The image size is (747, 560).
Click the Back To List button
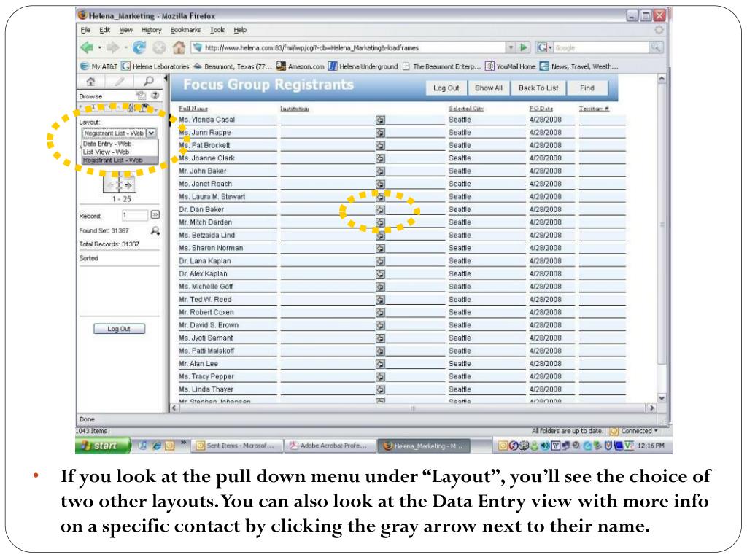pos(538,88)
